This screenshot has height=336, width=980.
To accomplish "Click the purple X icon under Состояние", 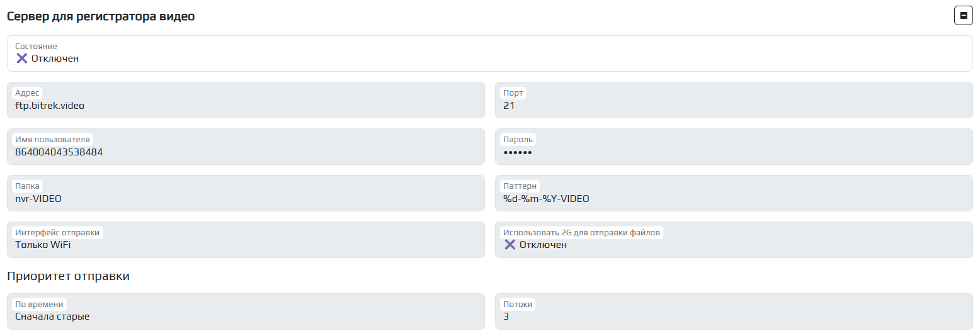I will (x=22, y=59).
